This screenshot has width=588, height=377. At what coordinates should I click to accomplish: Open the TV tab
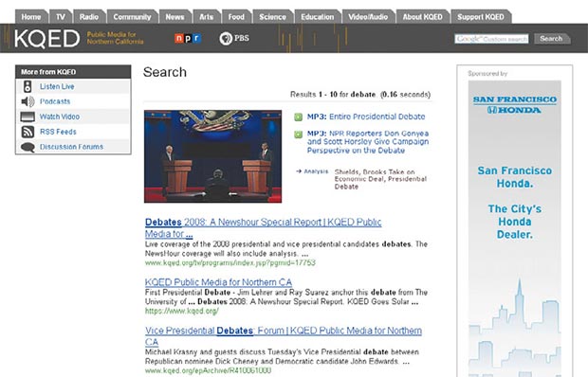click(x=61, y=17)
